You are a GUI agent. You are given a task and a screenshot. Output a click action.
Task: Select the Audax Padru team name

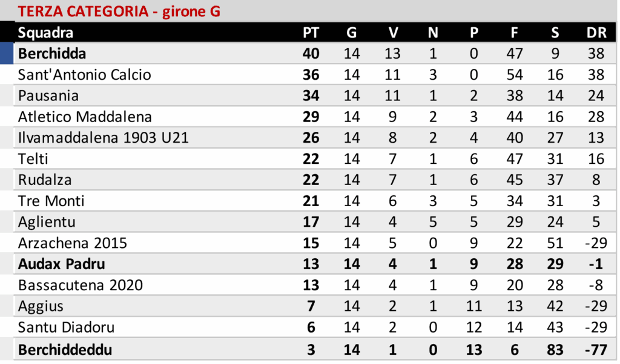pyautogui.click(x=62, y=264)
